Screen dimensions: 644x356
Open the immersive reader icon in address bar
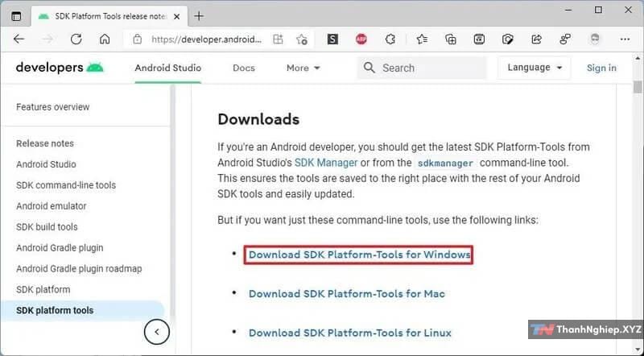click(x=278, y=39)
